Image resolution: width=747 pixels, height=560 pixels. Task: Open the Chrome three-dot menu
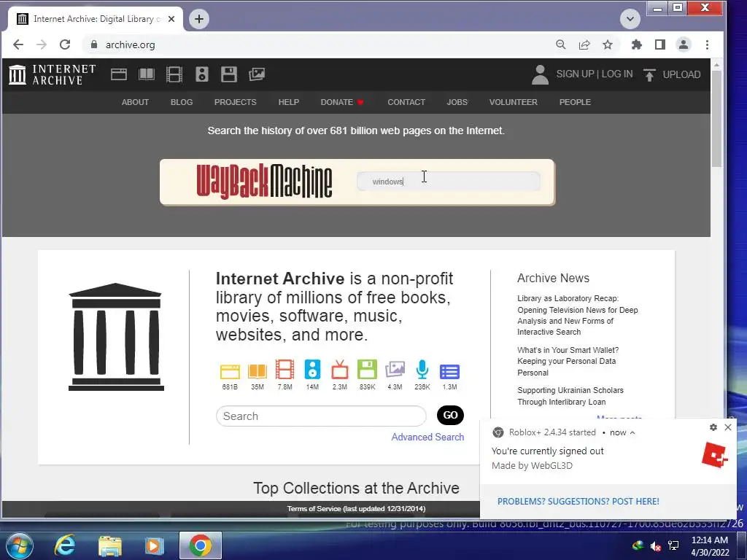click(707, 44)
